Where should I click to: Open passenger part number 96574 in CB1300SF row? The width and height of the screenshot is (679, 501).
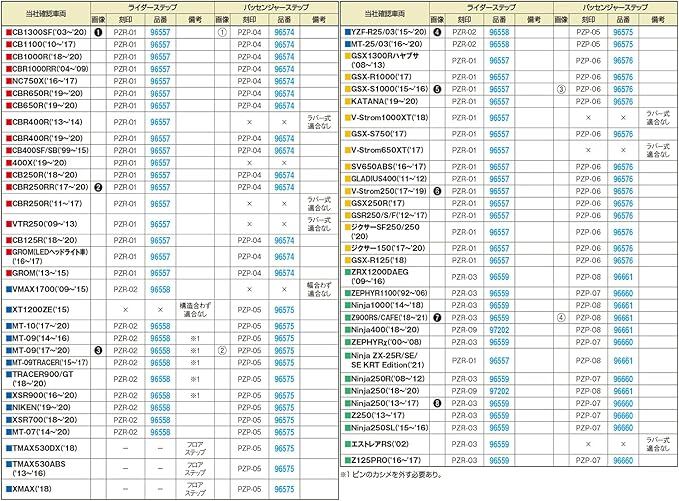(x=284, y=32)
